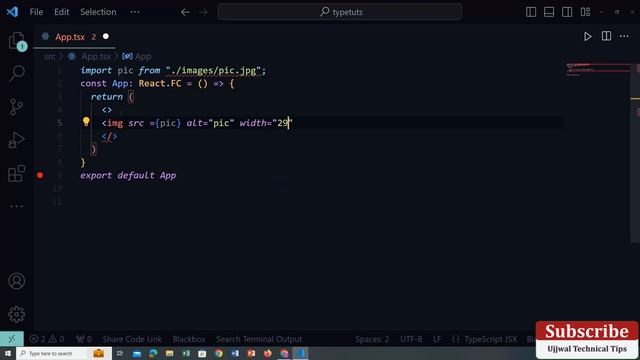Open the Accounts menu icon
The height and width of the screenshot is (360, 640).
point(17,281)
